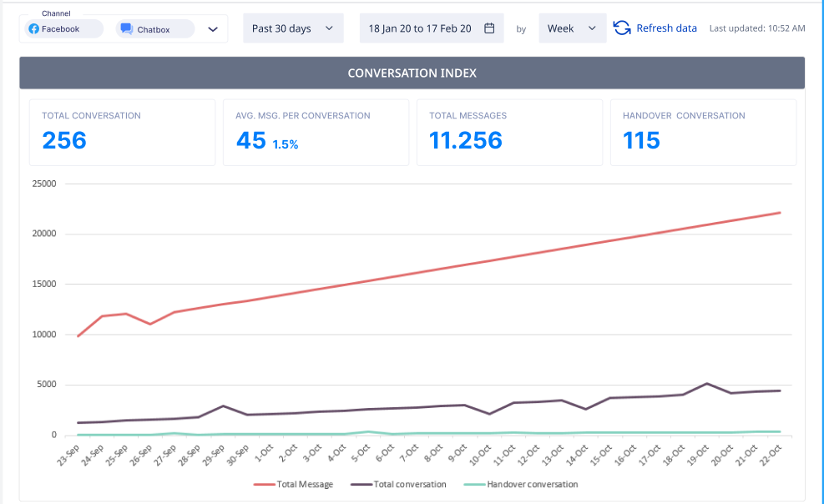
Task: Click the Handover Conversation 115 card
Action: click(703, 132)
